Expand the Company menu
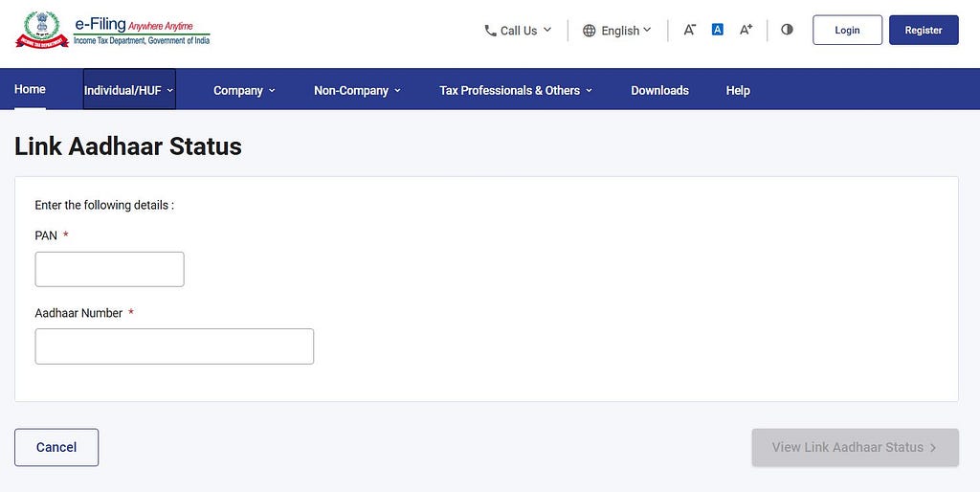 click(x=244, y=91)
